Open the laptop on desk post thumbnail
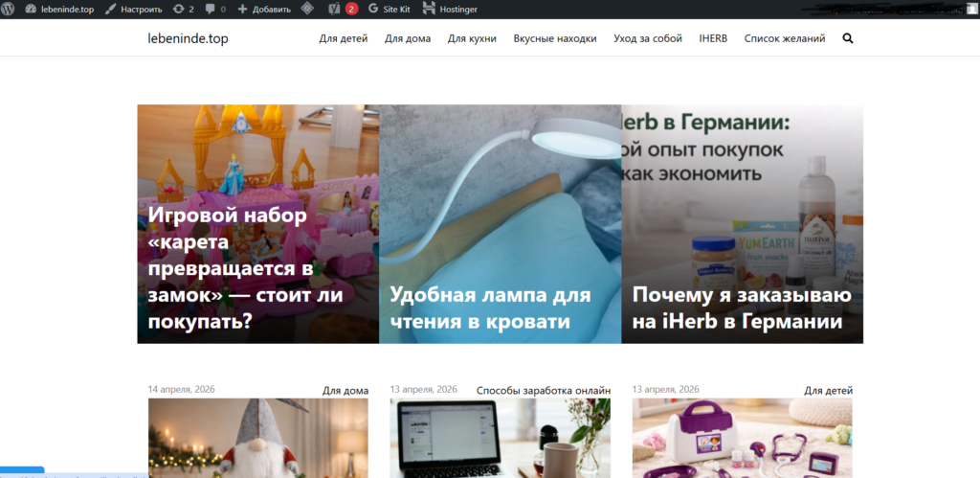Image resolution: width=980 pixels, height=478 pixels. [500, 438]
